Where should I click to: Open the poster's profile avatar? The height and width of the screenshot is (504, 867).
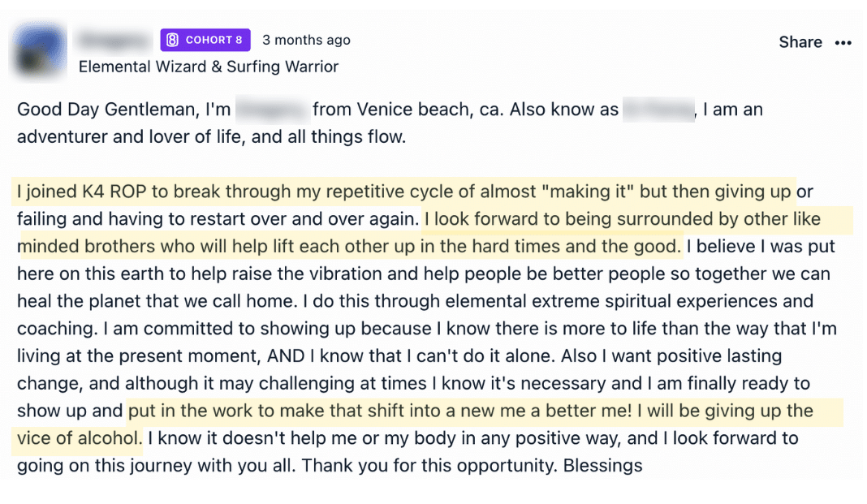(x=41, y=51)
